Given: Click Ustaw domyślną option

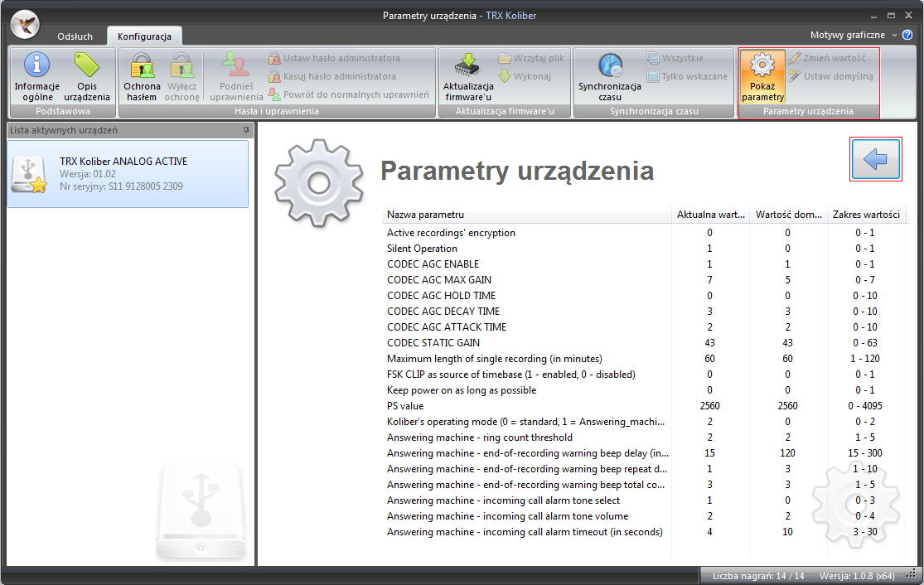Looking at the screenshot, I should (830, 76).
